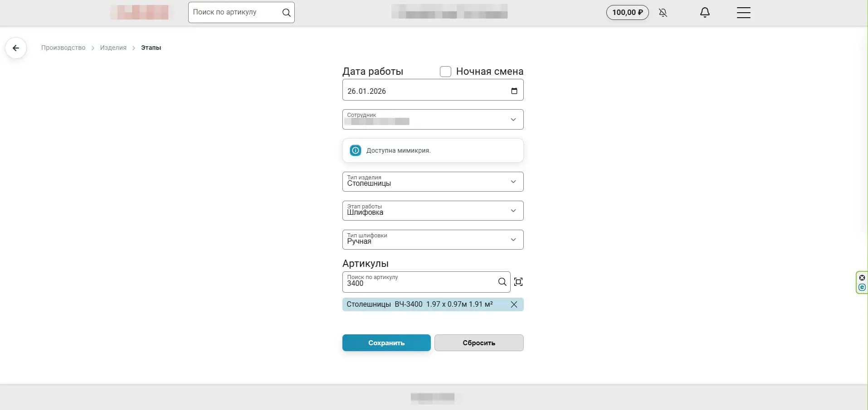Screen dimensions: 868x410
Task: Remove the ВЧ-3400 article chip
Action: point(514,304)
